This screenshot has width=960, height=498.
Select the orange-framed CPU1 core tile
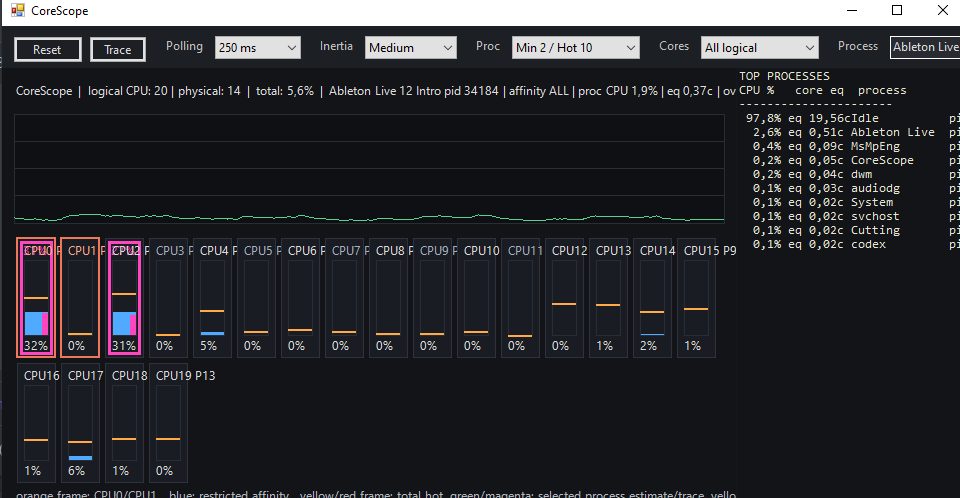[x=80, y=298]
